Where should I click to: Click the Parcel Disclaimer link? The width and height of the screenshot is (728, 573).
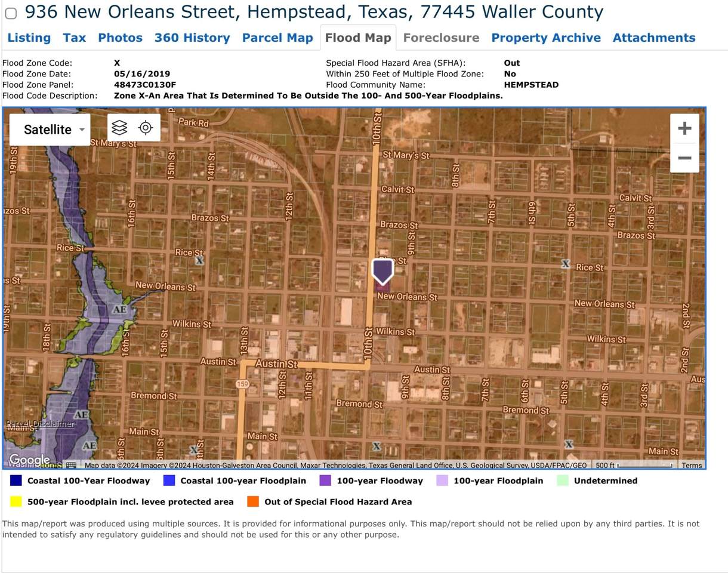[40, 424]
